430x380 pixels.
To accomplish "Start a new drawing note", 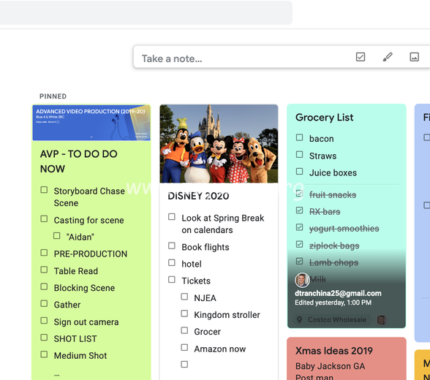I will tap(387, 57).
